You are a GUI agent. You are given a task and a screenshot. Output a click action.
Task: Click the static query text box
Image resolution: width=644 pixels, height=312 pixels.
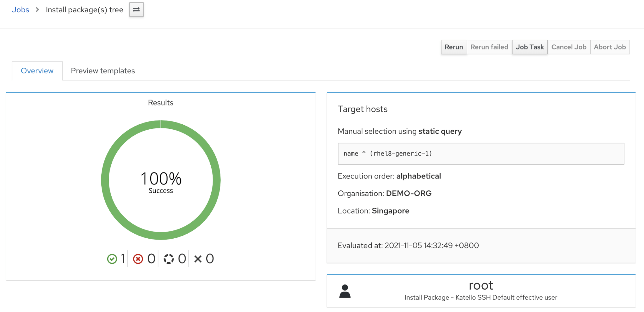point(481,154)
